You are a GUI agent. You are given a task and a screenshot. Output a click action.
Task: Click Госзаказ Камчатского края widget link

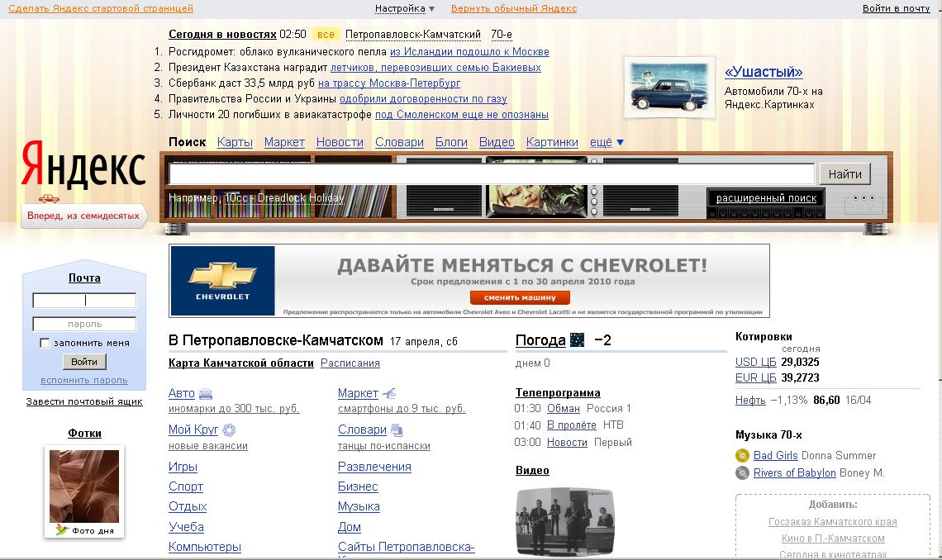pos(833,521)
